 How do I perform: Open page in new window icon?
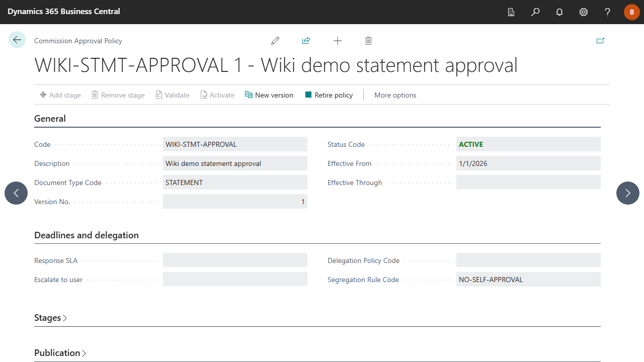600,41
